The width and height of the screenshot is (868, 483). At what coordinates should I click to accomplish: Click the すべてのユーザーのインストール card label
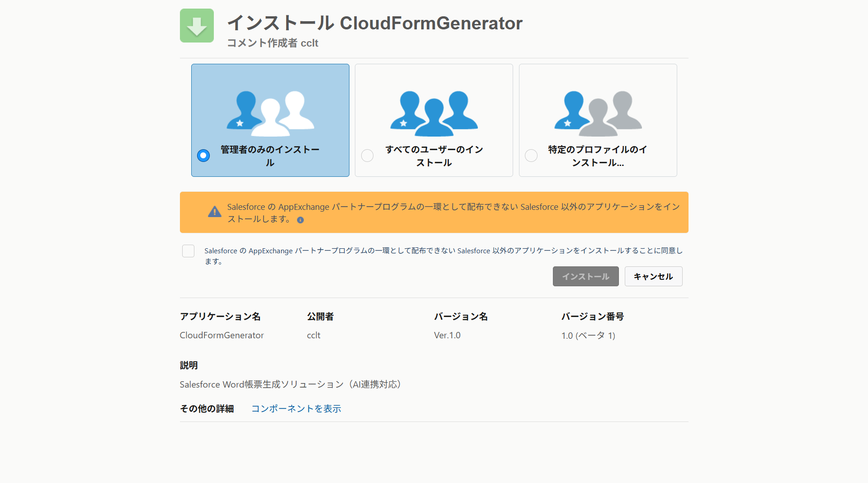[434, 156]
